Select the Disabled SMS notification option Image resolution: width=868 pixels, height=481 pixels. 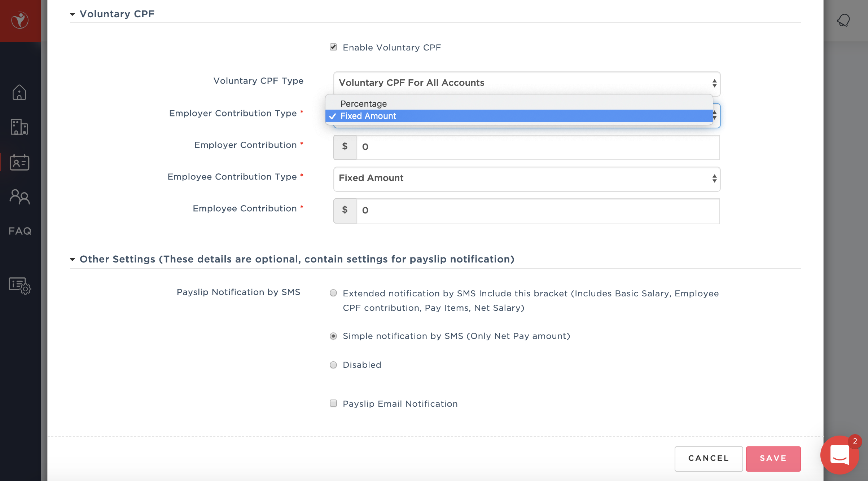coord(333,365)
